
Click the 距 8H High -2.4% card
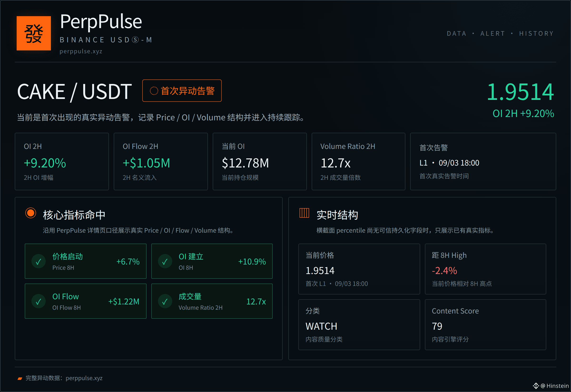pyautogui.click(x=486, y=269)
